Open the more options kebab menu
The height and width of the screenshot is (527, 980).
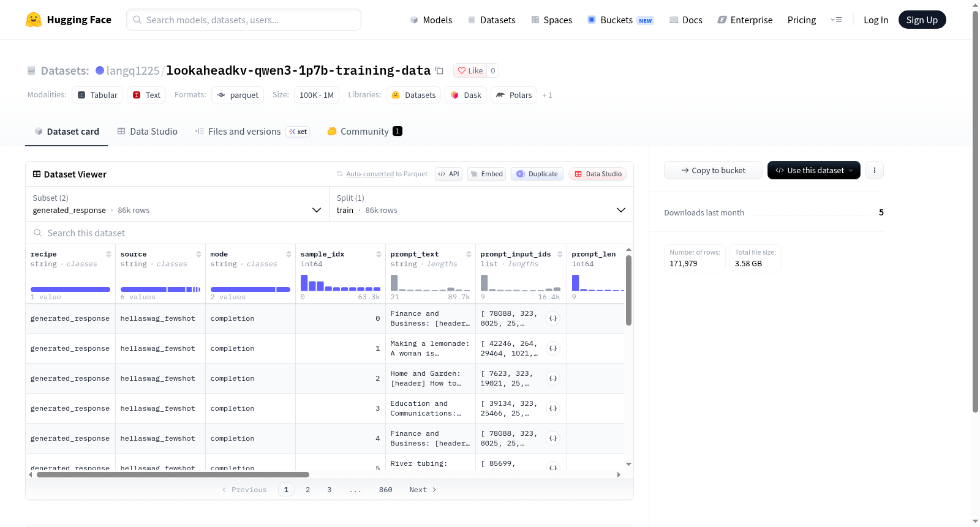[x=875, y=170]
